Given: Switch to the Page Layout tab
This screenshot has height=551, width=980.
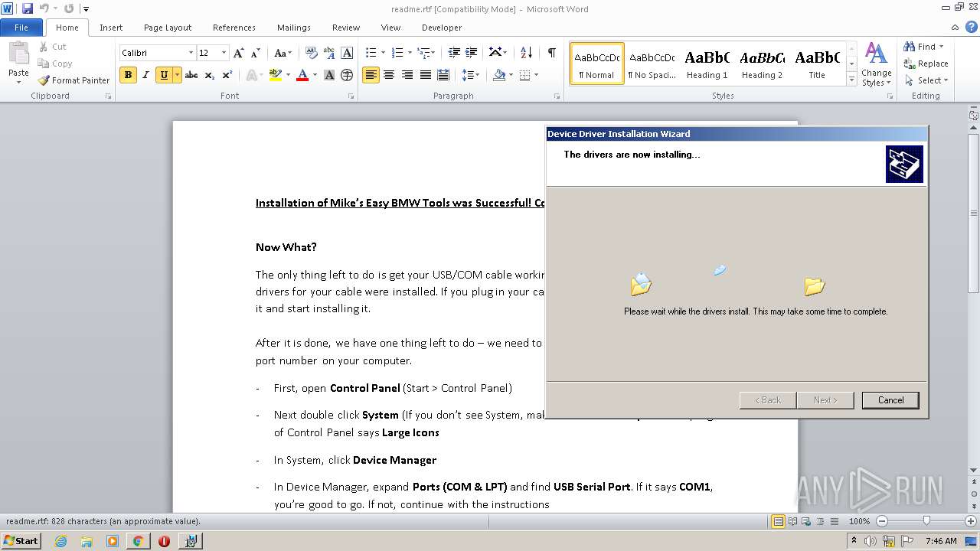Looking at the screenshot, I should (x=168, y=28).
